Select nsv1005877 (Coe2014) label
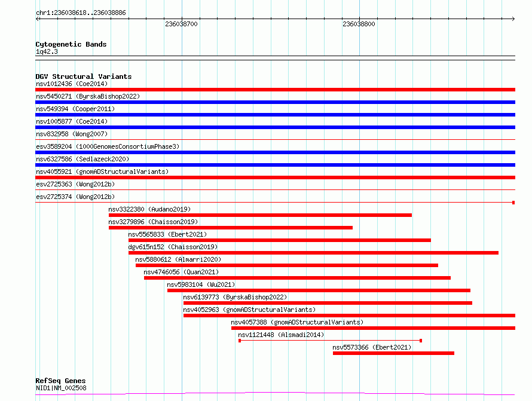532x401 pixels. (x=72, y=121)
